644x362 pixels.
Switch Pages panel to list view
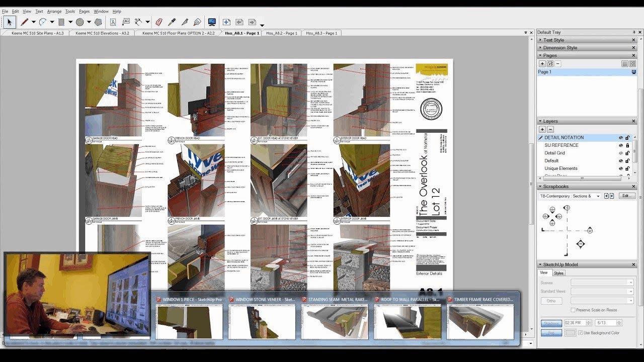pyautogui.click(x=625, y=64)
